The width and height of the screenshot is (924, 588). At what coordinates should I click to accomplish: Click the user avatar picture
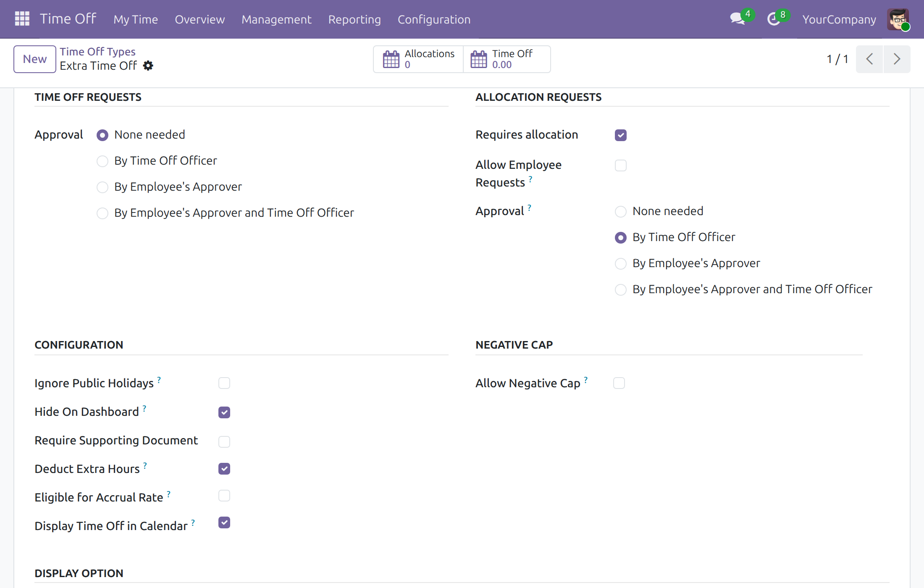898,19
